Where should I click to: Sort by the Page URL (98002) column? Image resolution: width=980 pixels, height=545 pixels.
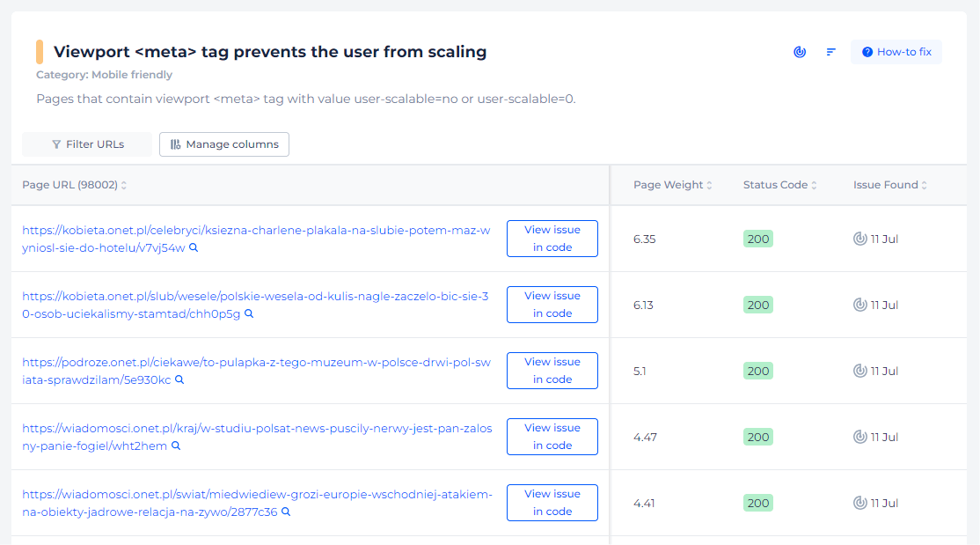coord(75,185)
